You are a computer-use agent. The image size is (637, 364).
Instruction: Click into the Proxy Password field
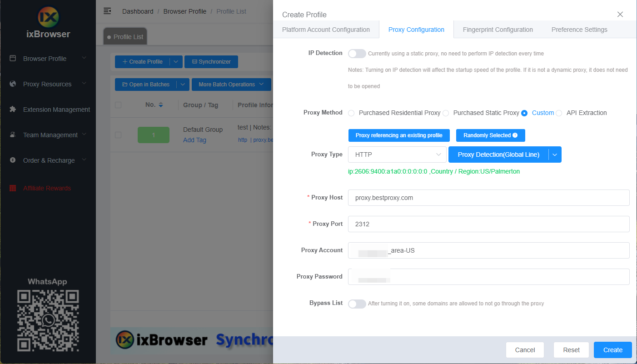(488, 277)
